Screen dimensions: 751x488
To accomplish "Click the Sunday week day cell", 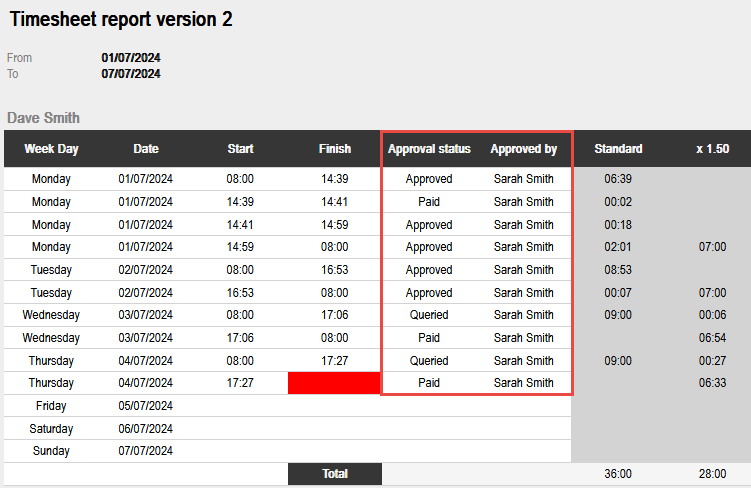I will point(51,452).
